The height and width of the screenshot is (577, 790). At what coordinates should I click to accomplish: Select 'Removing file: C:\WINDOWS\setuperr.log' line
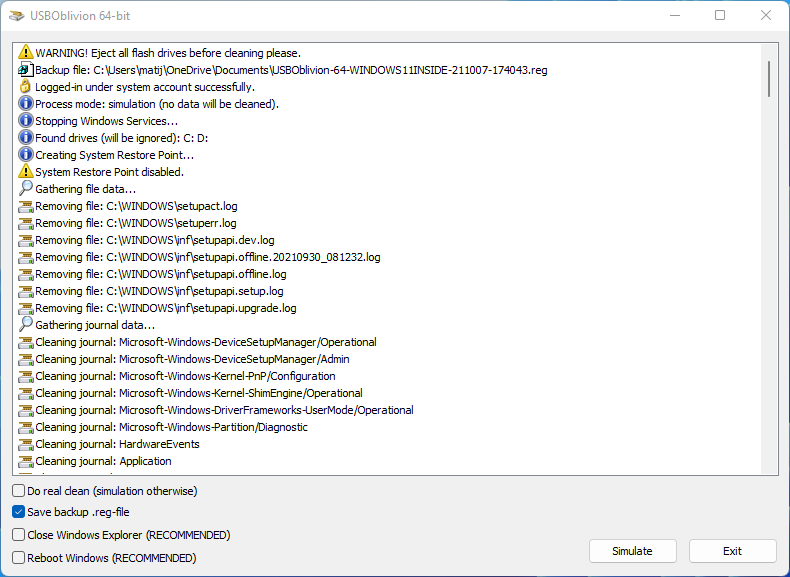[136, 223]
